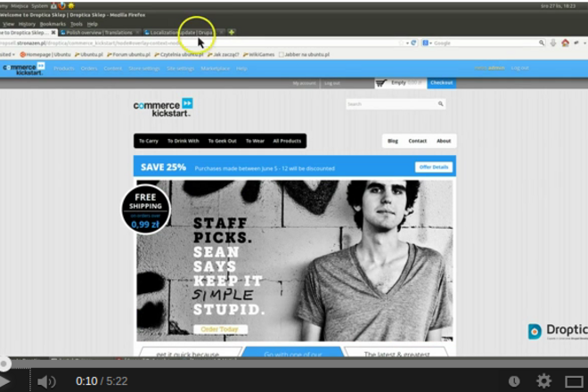This screenshot has height=392, width=588.
Task: Expand the Most Visited bookmarks dropdown
Action: point(7,54)
